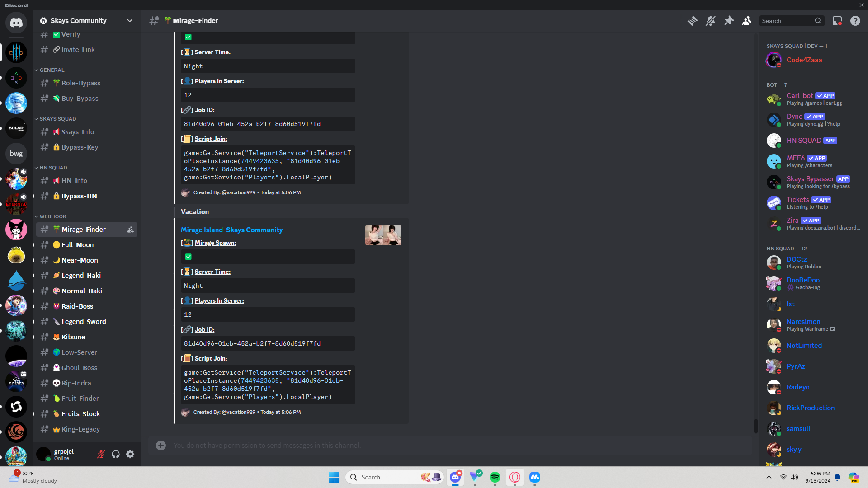Click the Mirage Island embed thumbnail
Image resolution: width=868 pixels, height=488 pixels.
click(x=383, y=235)
